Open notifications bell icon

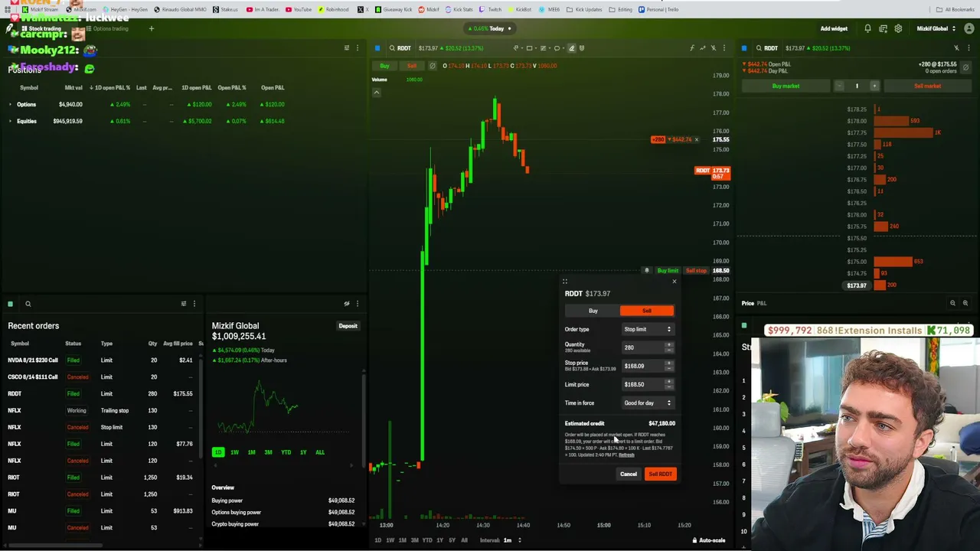867,29
